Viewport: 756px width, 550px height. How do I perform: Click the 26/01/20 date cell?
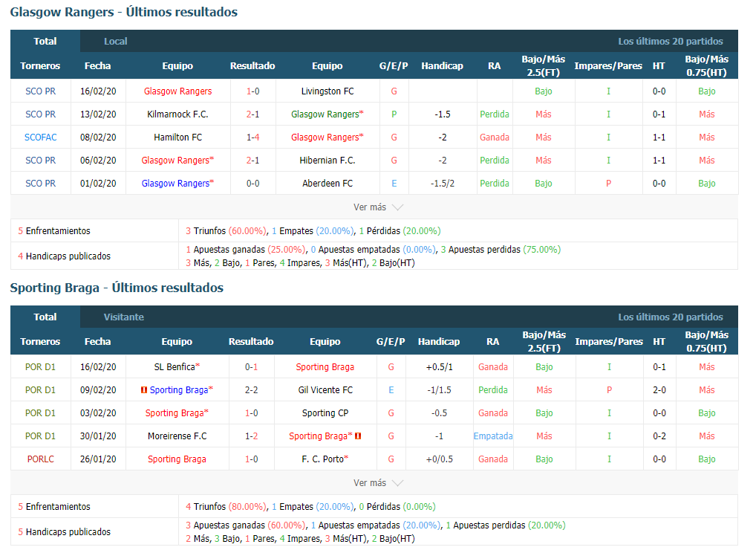[98, 459]
